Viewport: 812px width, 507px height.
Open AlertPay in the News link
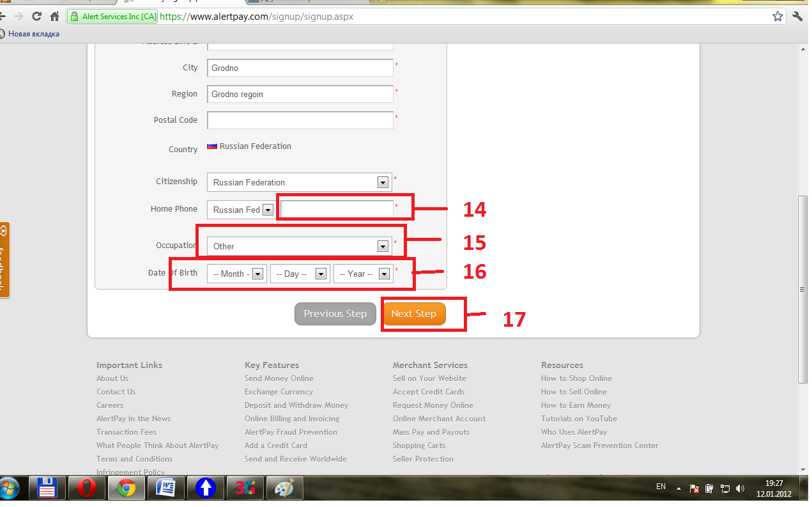click(134, 419)
